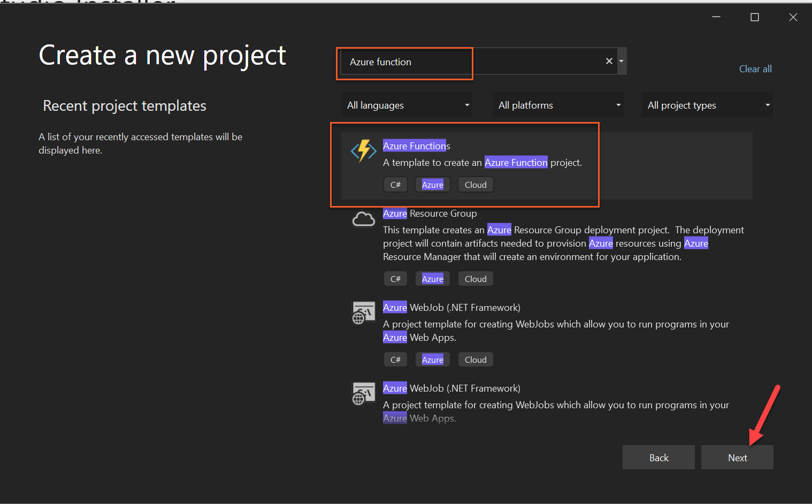Select the Azure Functions template title
Viewport: 812px width, 504px height.
(x=417, y=146)
